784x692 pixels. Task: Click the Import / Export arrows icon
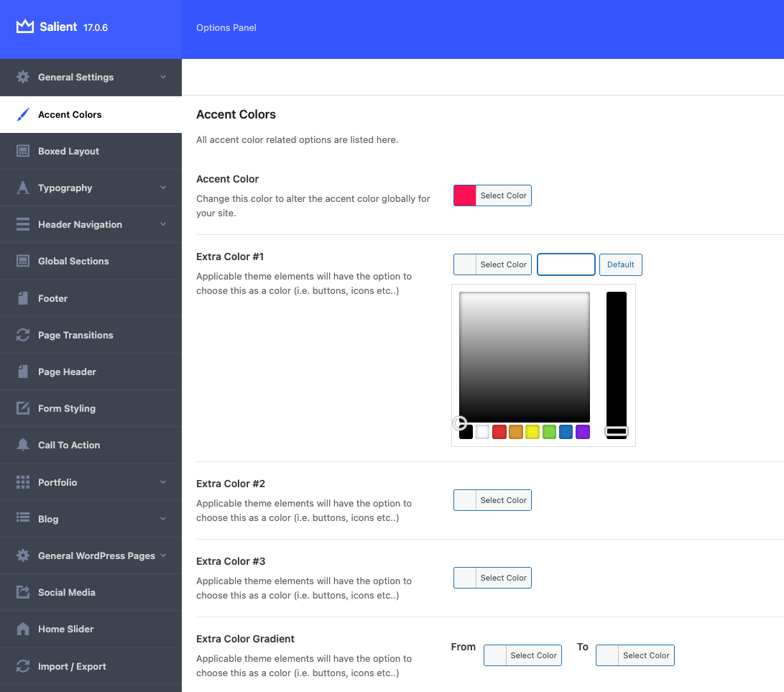22,666
